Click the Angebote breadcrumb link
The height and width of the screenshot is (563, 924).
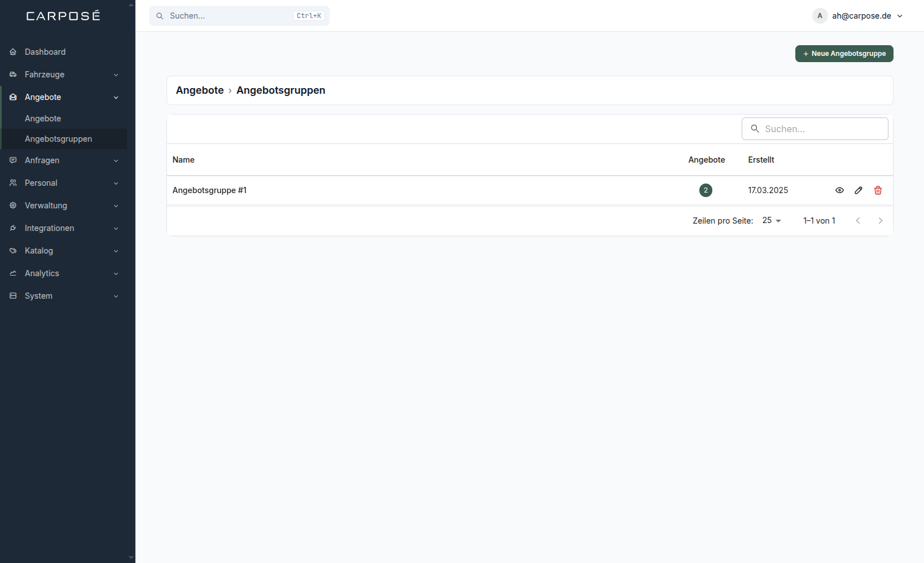click(200, 90)
